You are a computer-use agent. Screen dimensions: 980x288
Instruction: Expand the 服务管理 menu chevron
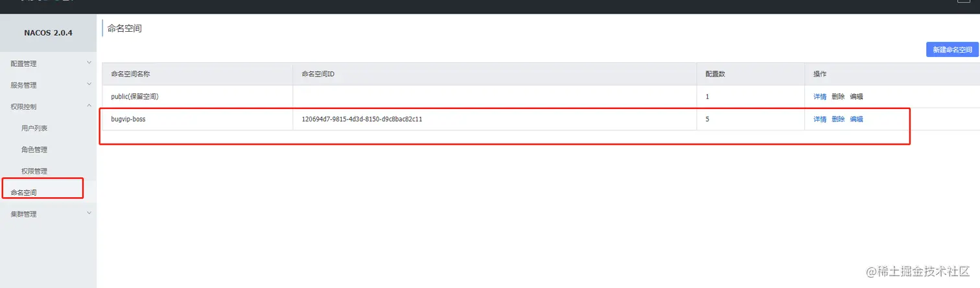89,84
